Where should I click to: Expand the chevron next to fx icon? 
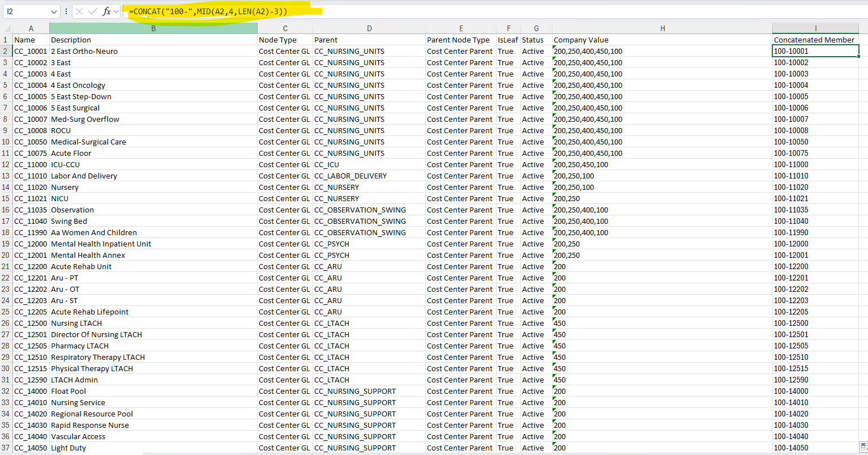point(117,11)
